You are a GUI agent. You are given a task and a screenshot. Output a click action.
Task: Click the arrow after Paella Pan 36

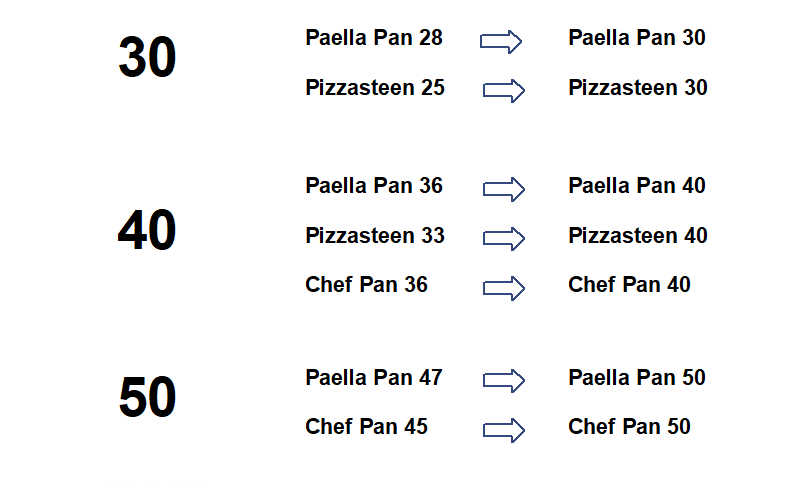pos(504,189)
